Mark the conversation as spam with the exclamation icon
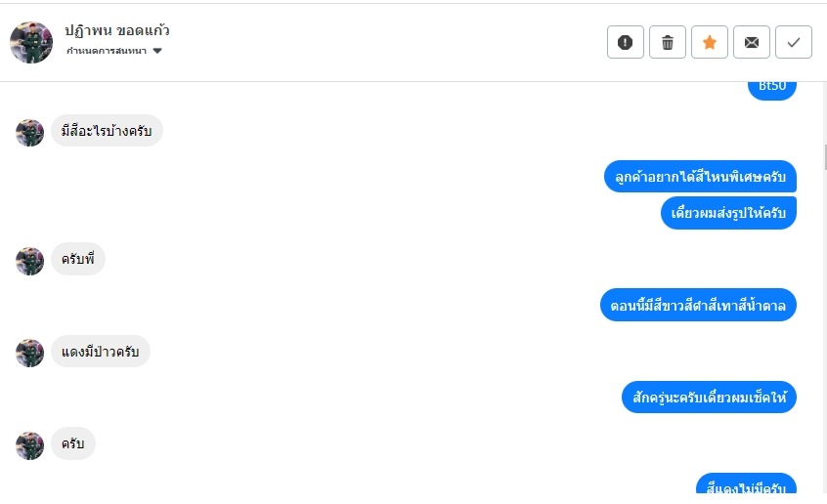Screen dimensions: 827x504 [626, 42]
